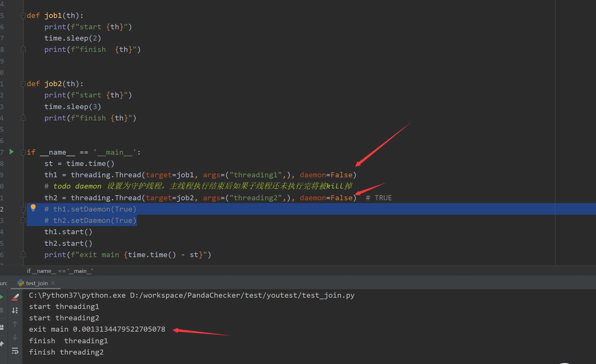The width and height of the screenshot is (596, 364).
Task: Click the # TRUE trailing comment
Action: (x=379, y=198)
